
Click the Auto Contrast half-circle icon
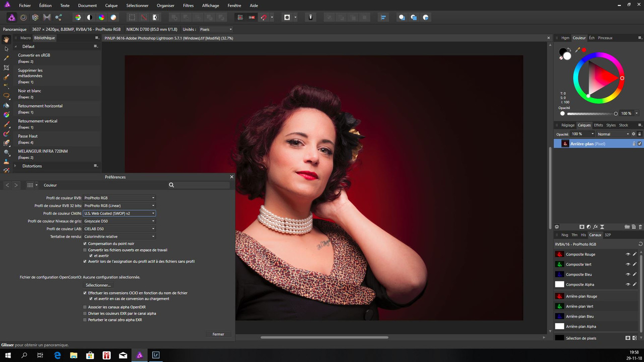(90, 17)
